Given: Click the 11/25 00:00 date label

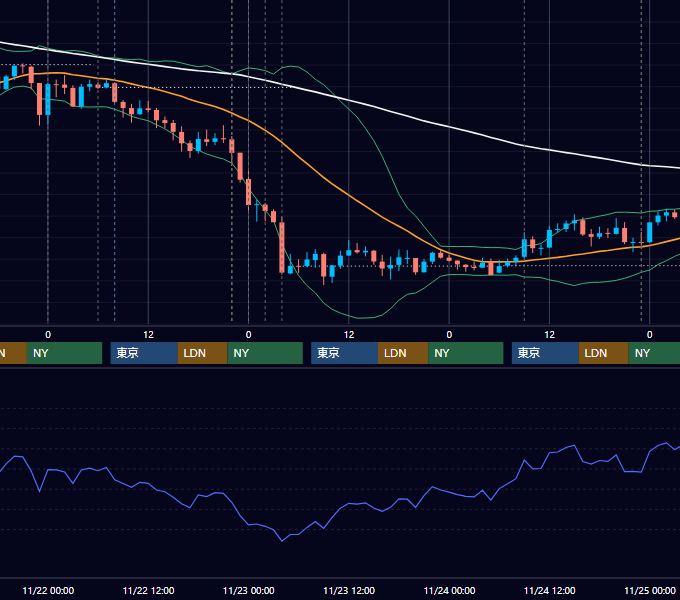Looking at the screenshot, I should click(x=650, y=590).
